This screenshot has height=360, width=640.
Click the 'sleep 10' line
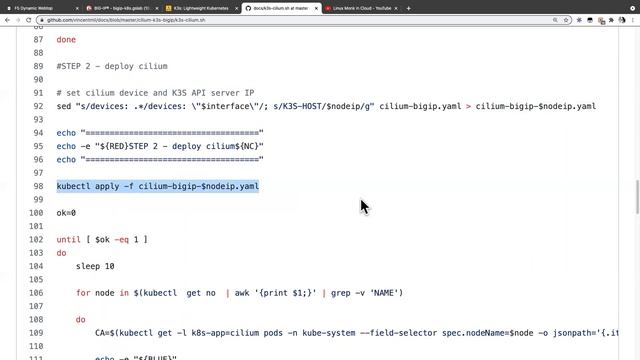tap(95, 266)
